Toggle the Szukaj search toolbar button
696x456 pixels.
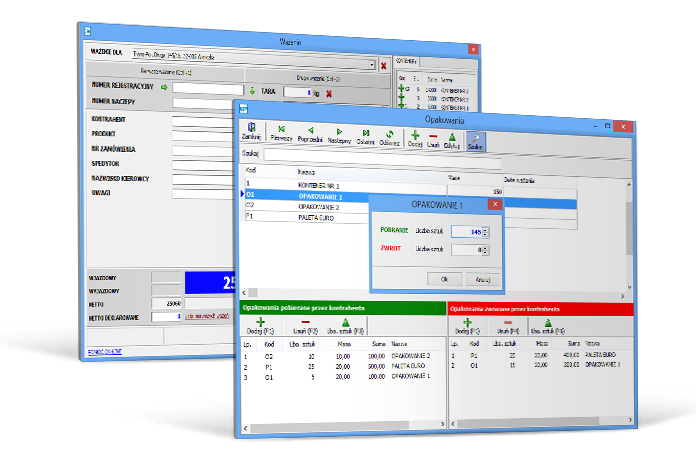click(475, 136)
